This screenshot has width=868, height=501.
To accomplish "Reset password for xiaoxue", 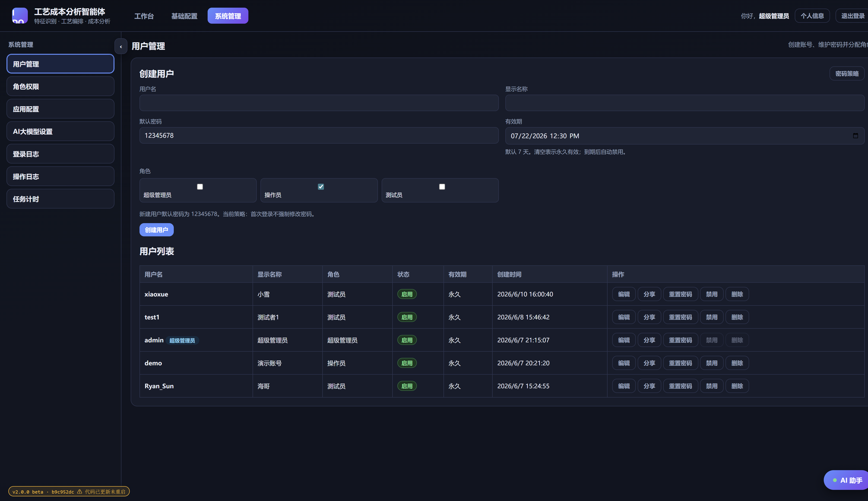I will [680, 294].
